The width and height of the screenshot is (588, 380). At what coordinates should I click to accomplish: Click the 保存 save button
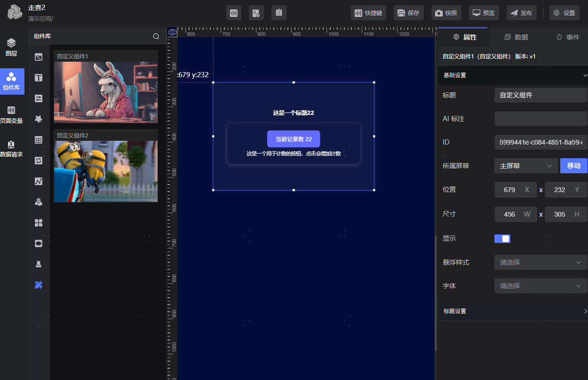tap(408, 13)
